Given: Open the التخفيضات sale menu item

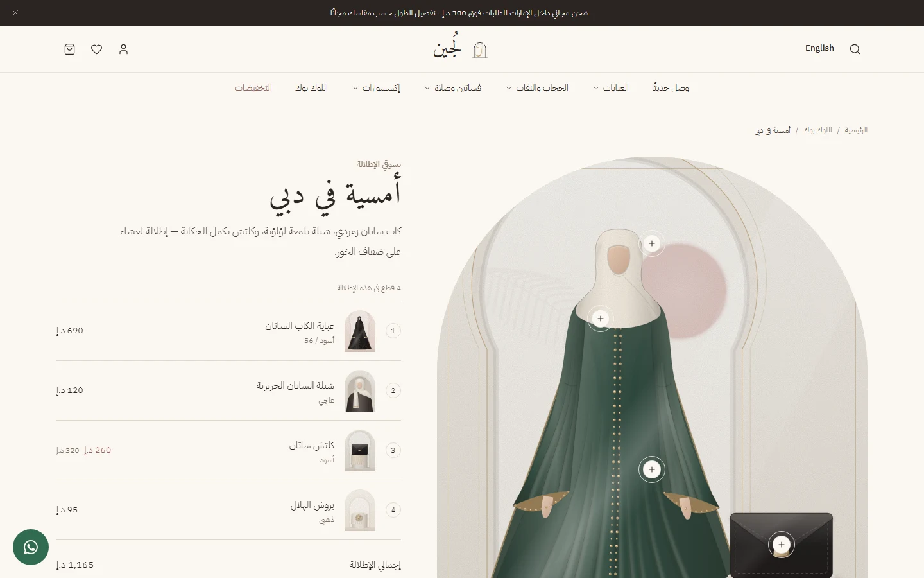Looking at the screenshot, I should [x=253, y=88].
